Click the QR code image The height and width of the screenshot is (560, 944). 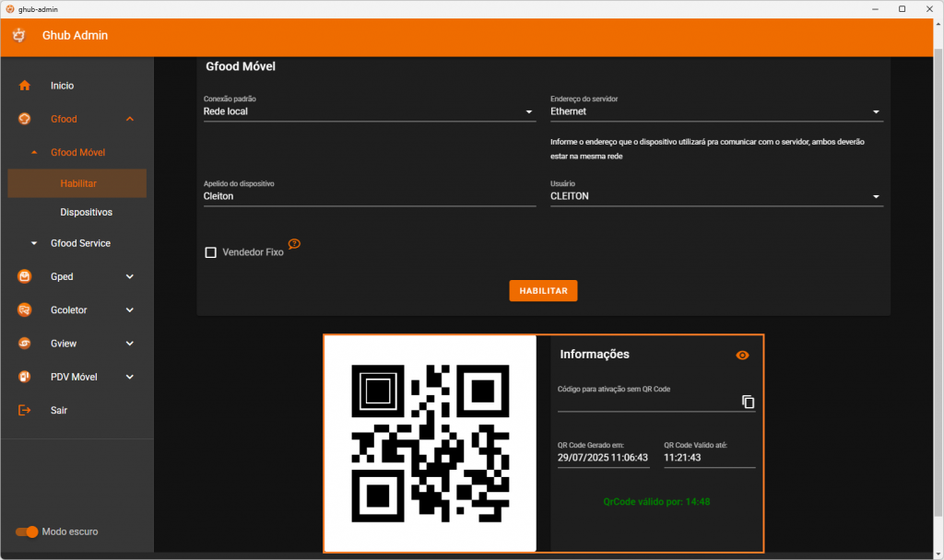[x=430, y=443]
